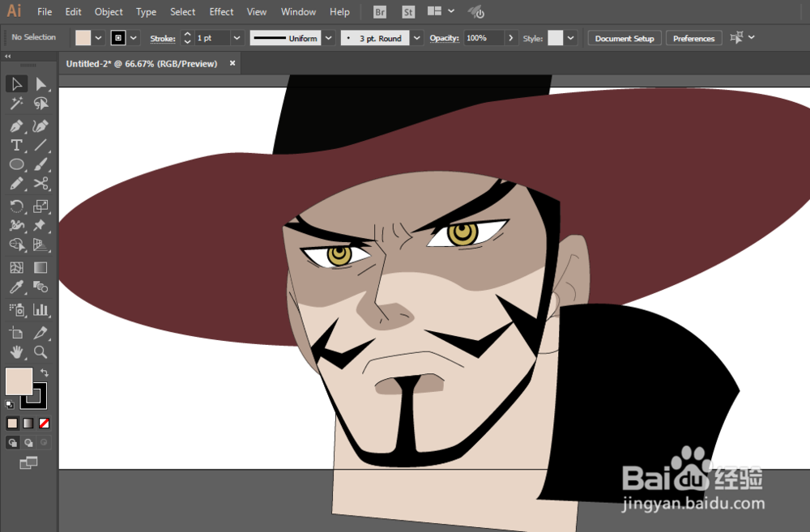Select the Pen tool
This screenshot has width=810, height=532.
16,126
